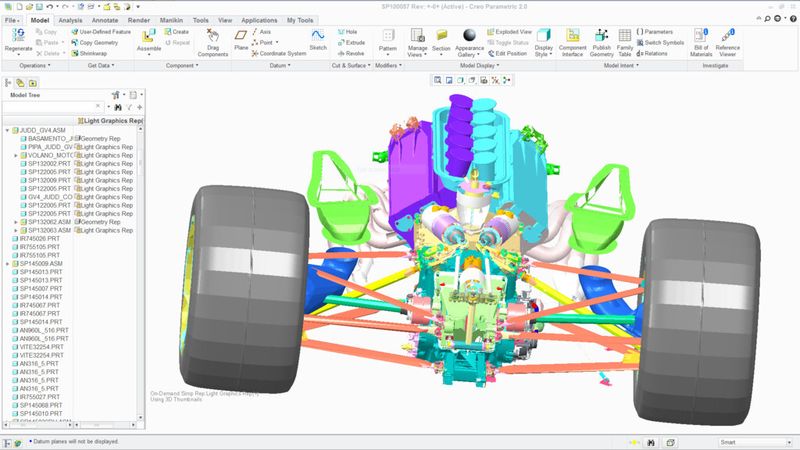
Task: Click the Publish Geometry icon
Action: click(x=602, y=35)
